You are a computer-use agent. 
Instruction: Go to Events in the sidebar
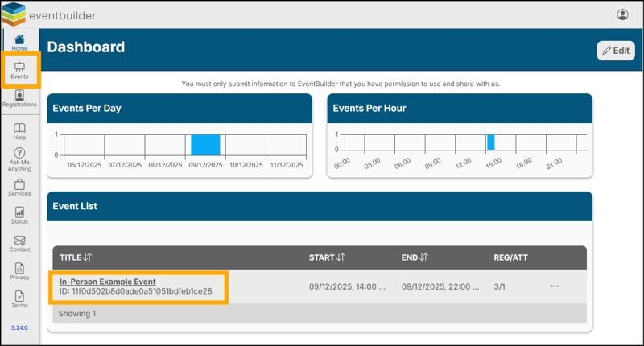[19, 70]
